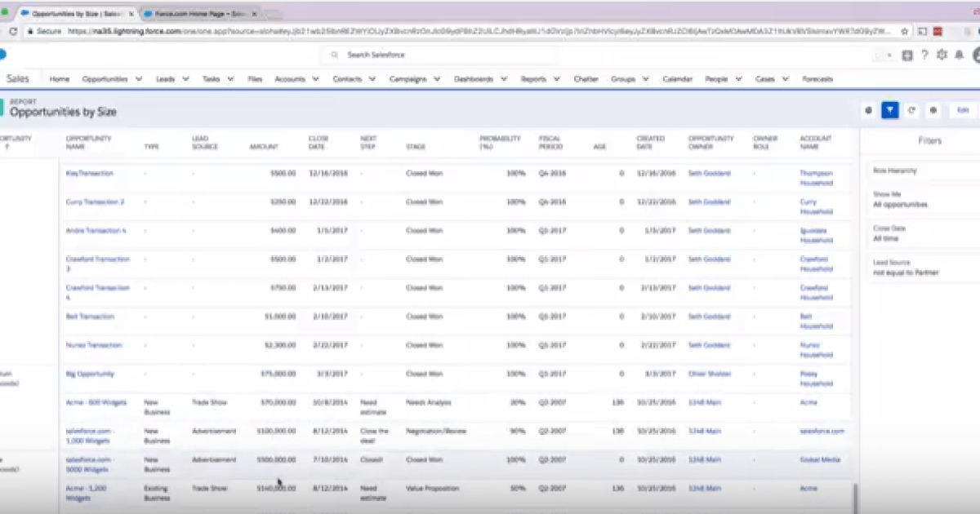The image size is (980, 514).
Task: Open the Big Opportunity link
Action: 88,374
